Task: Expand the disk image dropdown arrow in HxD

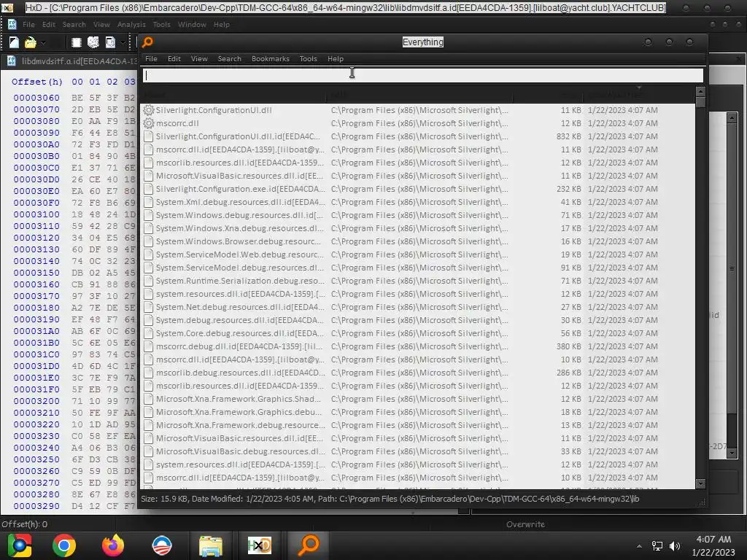Action: click(x=123, y=43)
